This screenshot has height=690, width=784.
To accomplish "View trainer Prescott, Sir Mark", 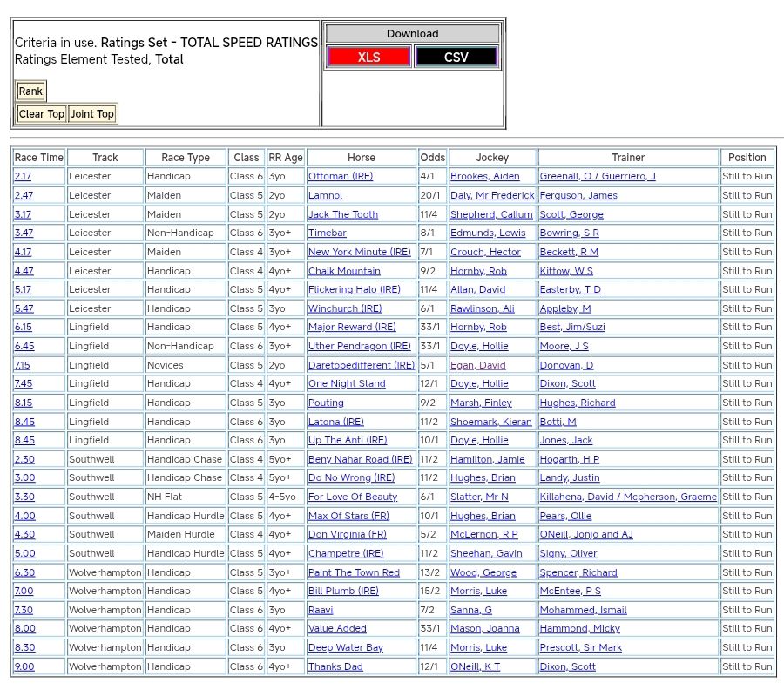I will [x=580, y=647].
